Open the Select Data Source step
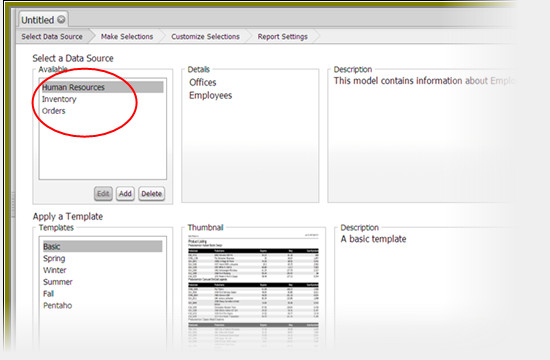The image size is (550, 360). click(x=52, y=36)
